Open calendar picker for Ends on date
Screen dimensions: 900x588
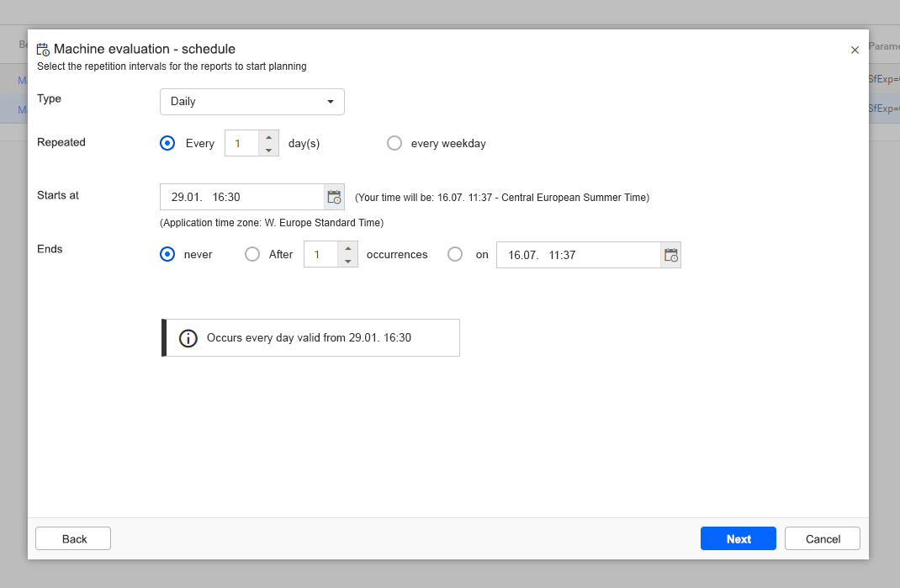coord(670,255)
